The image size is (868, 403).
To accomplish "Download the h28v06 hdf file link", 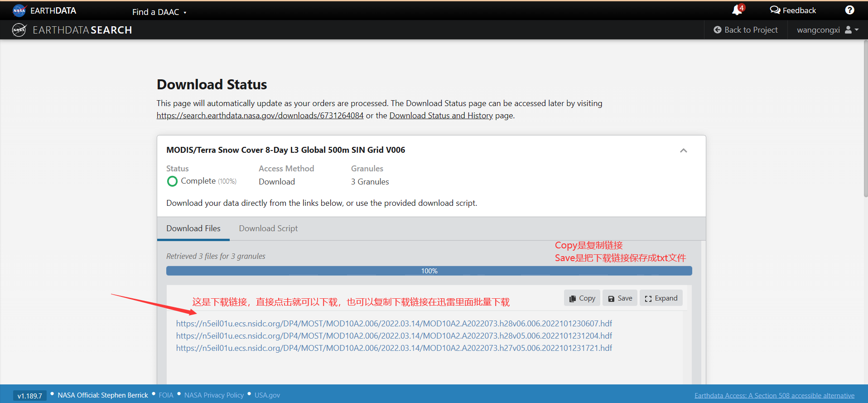I will click(394, 324).
